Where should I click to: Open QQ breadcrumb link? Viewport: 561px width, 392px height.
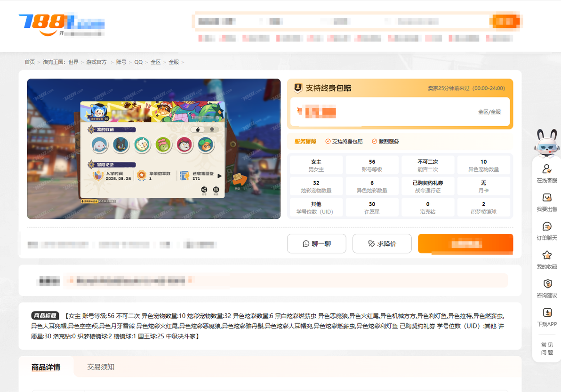[138, 62]
